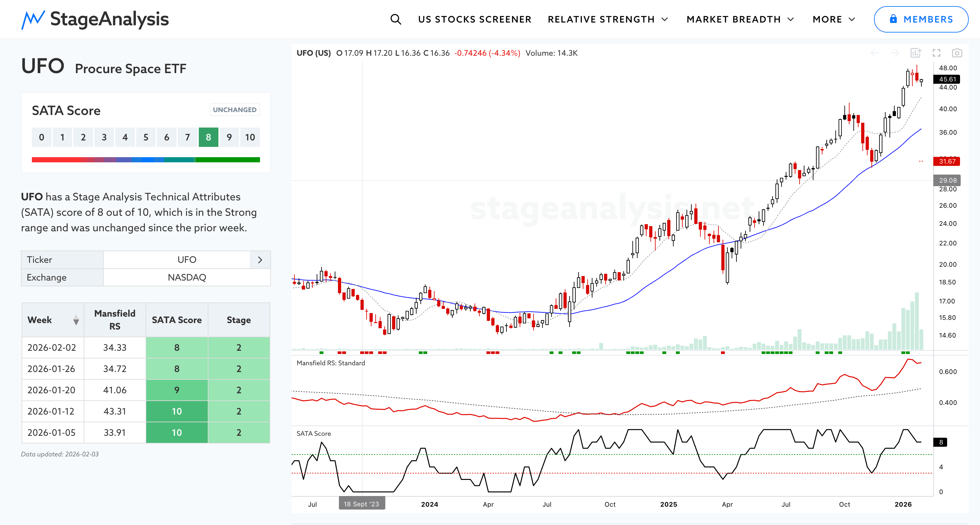This screenshot has width=980, height=525.
Task: Take chart snapshot with camera icon
Action: [957, 53]
